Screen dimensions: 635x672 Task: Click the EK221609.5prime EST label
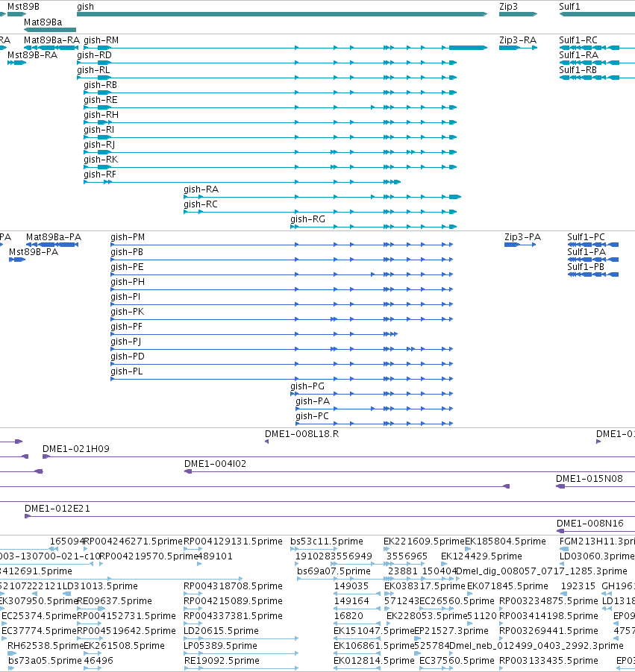coord(424,541)
